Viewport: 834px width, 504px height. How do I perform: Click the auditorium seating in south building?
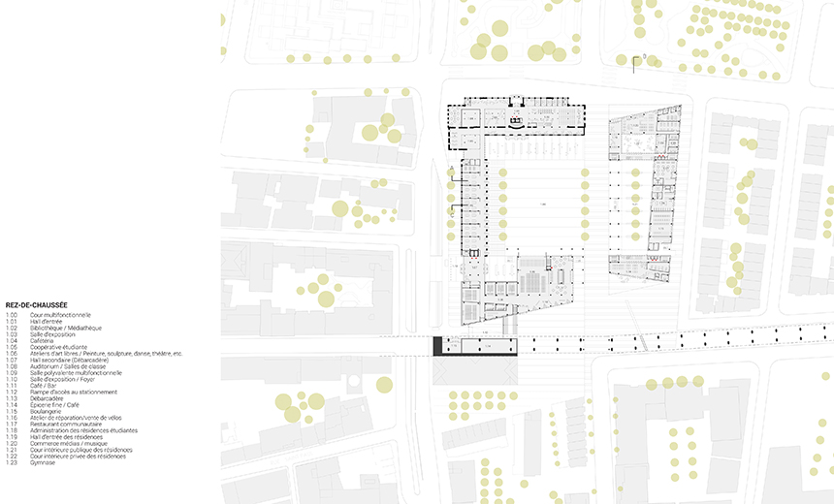(x=532, y=281)
